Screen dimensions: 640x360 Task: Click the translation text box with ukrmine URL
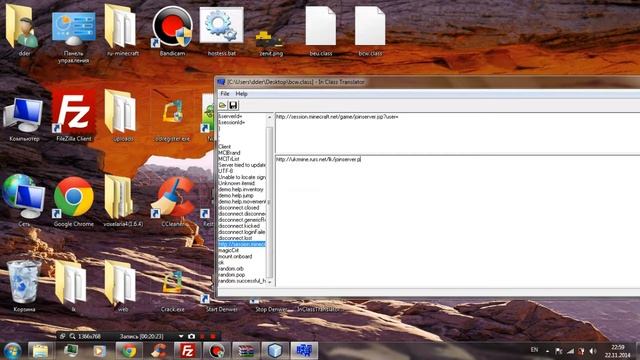(x=458, y=221)
